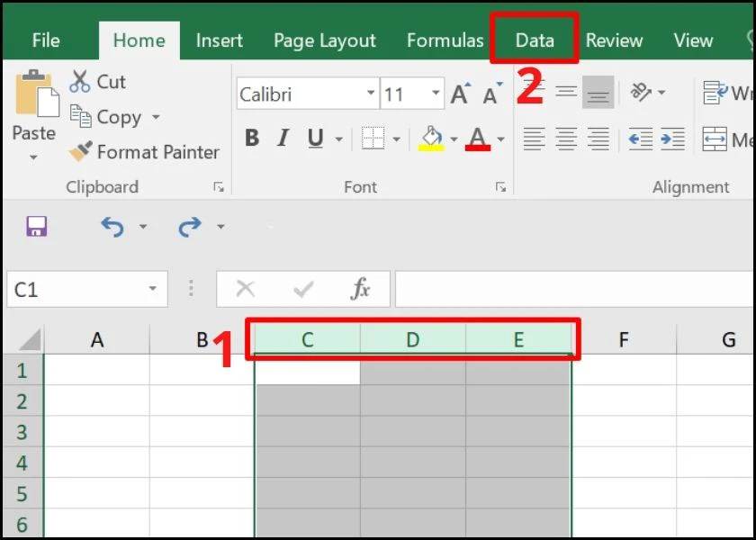756x540 pixels.
Task: Click the Name Box showing C1
Action: (87, 289)
